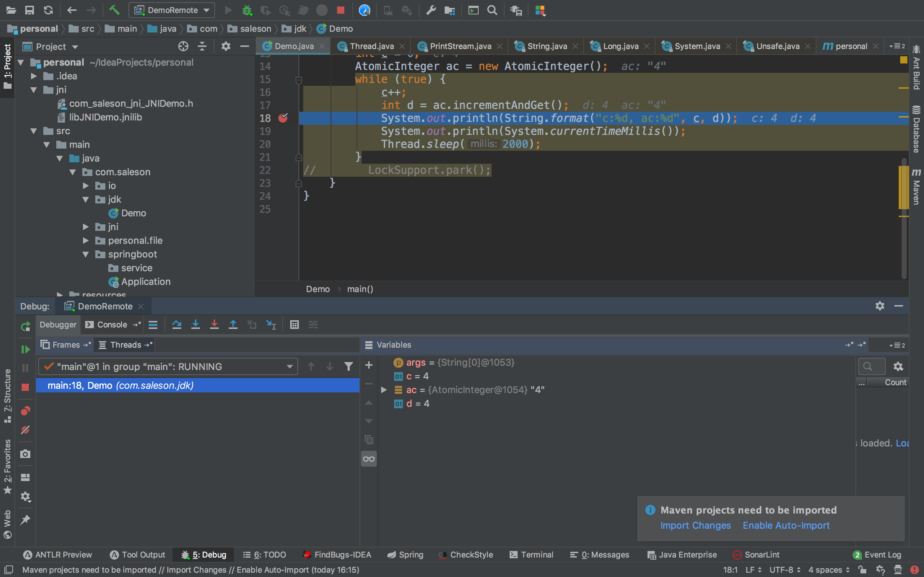
Task: Click Rerun DemoRemote debug icon
Action: coord(25,326)
